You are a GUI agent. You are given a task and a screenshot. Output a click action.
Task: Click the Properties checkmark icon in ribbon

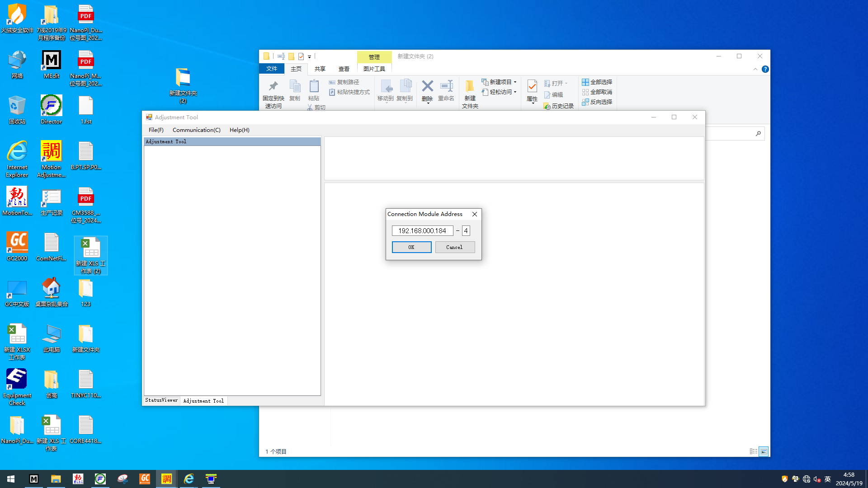point(532,86)
